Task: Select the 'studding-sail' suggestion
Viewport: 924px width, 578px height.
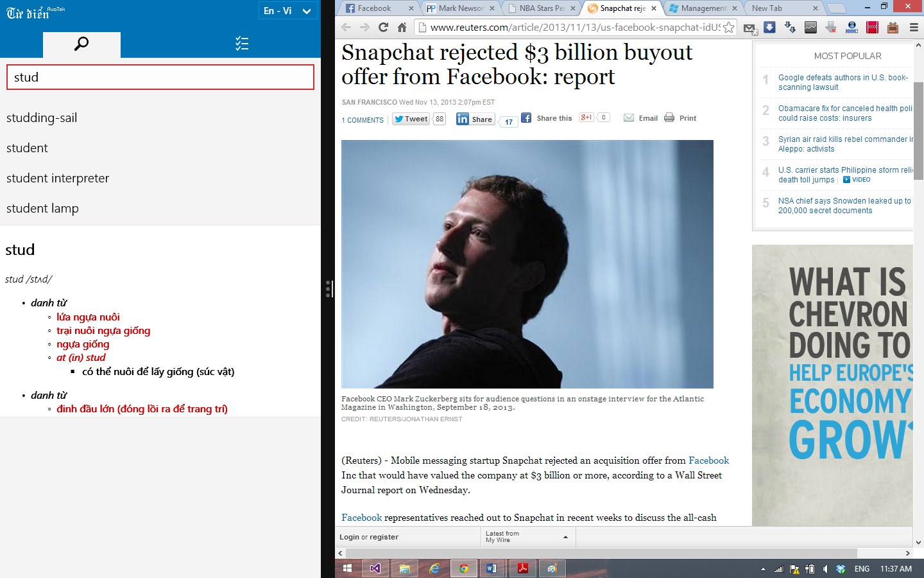Action: [x=42, y=118]
